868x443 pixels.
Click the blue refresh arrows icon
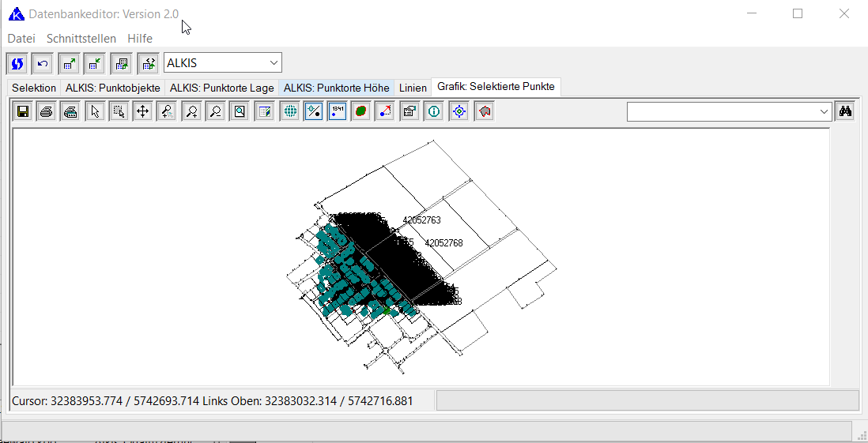pyautogui.click(x=17, y=64)
